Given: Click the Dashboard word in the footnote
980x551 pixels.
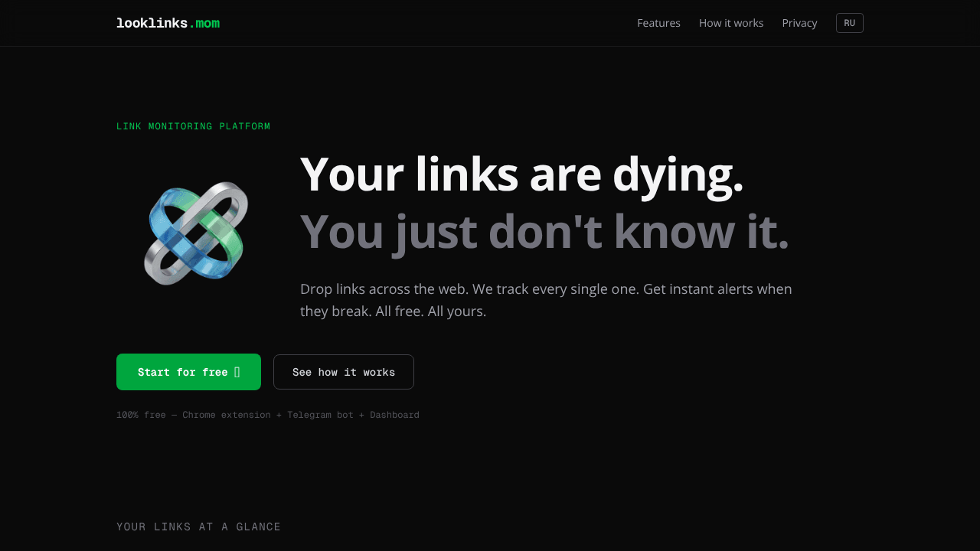Looking at the screenshot, I should pyautogui.click(x=394, y=415).
